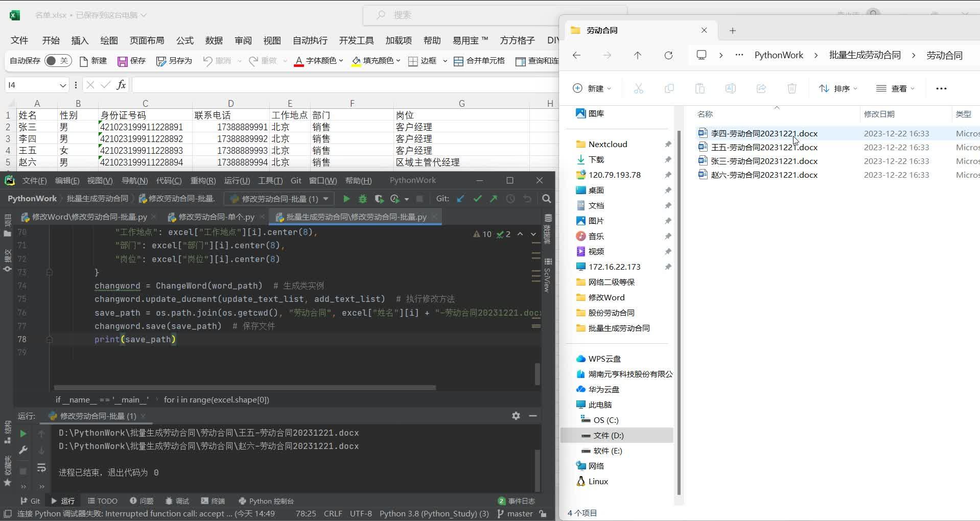Screen dimensions: 980x521
Task: Open Excel Data ribbon tab
Action: coord(214,40)
